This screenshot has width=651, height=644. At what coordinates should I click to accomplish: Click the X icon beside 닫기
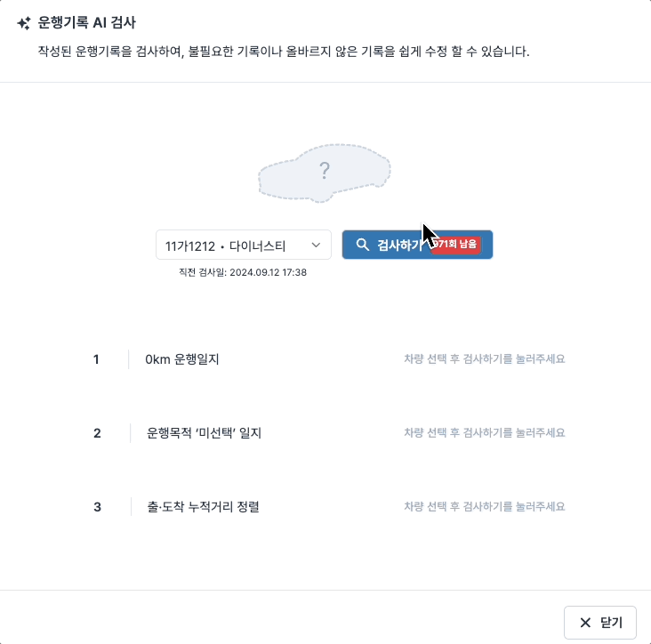coord(585,623)
